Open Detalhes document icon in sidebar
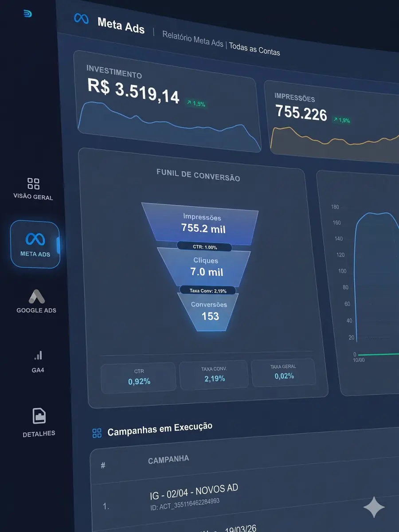 pos(39,416)
